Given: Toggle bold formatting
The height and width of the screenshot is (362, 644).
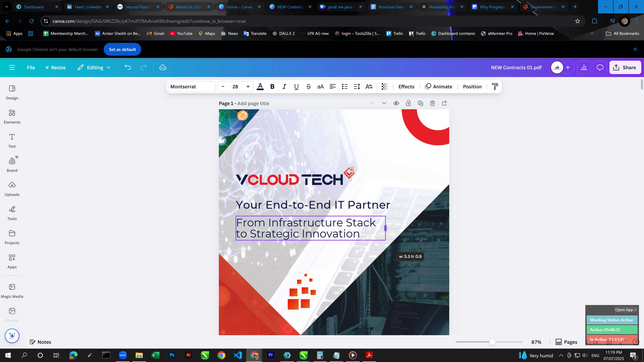Looking at the screenshot, I should (x=272, y=87).
